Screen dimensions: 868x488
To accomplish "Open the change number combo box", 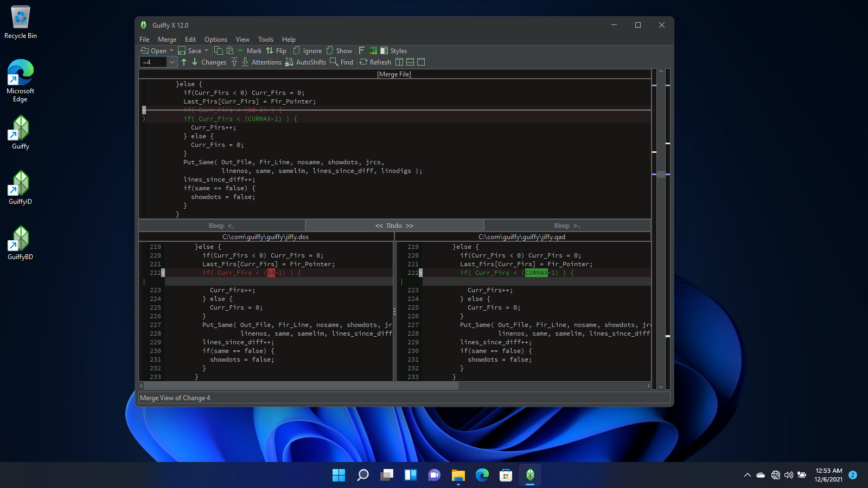I will (172, 62).
